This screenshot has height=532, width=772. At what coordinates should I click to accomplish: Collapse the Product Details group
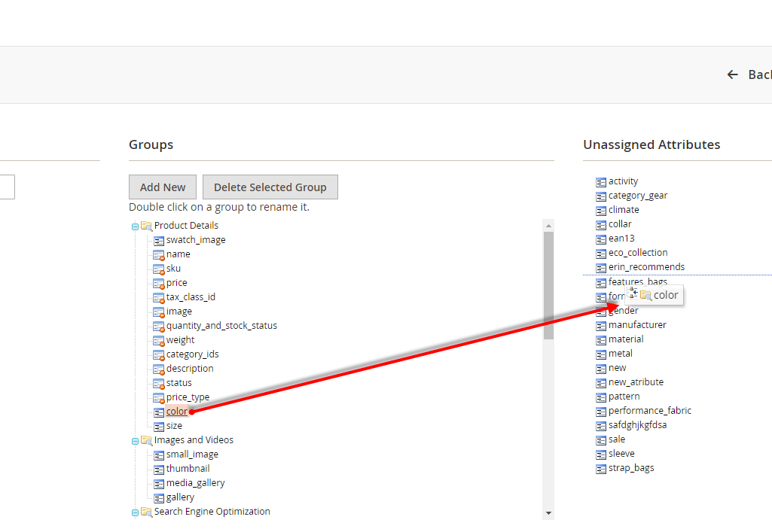[135, 226]
